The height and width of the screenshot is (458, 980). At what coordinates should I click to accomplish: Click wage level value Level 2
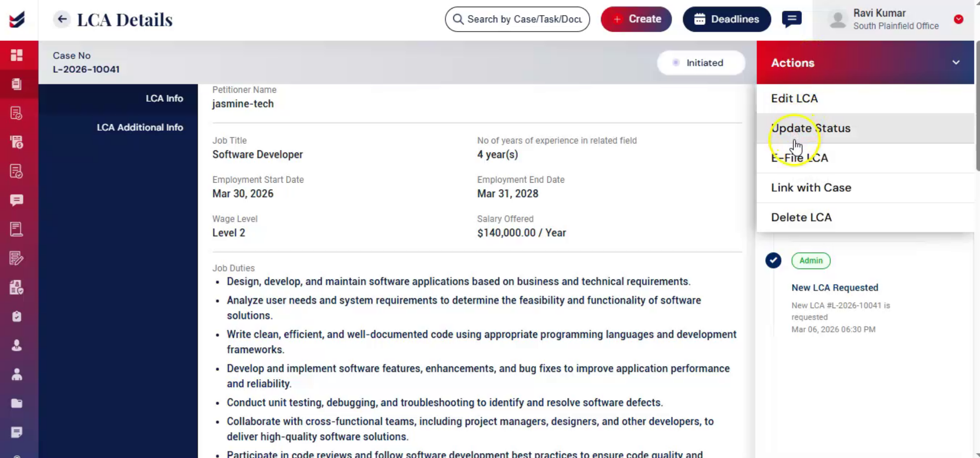[x=229, y=233]
